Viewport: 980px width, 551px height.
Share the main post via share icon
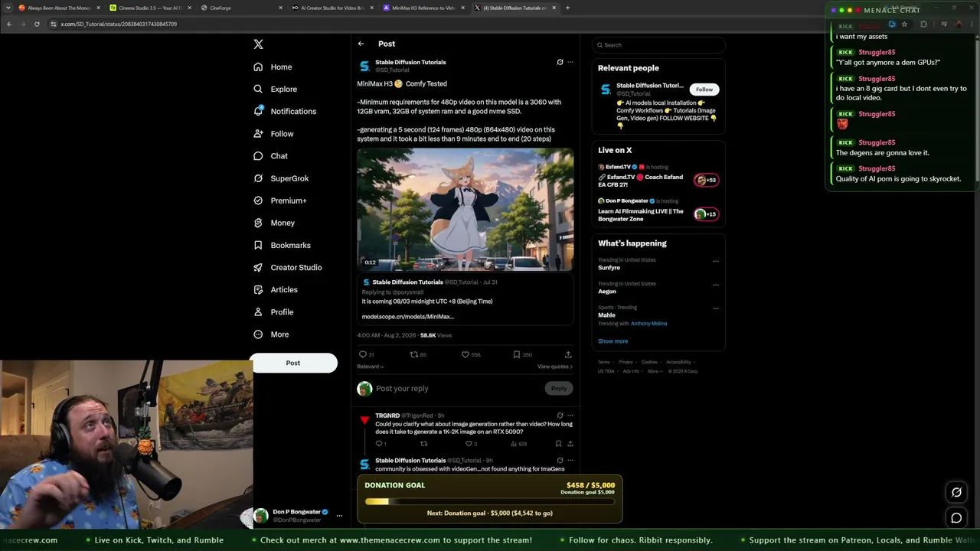click(568, 354)
